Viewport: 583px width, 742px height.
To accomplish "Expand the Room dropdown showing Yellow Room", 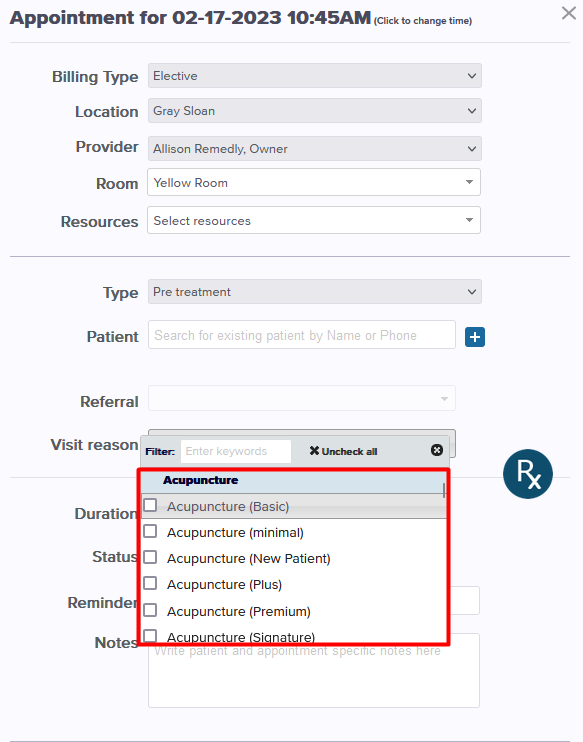I will 314,182.
